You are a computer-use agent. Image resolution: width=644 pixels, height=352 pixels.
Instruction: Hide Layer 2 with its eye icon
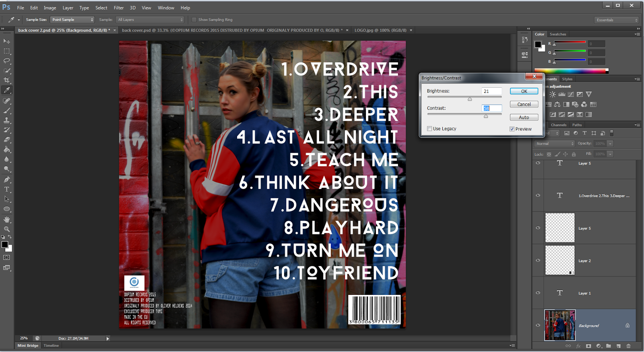(538, 260)
